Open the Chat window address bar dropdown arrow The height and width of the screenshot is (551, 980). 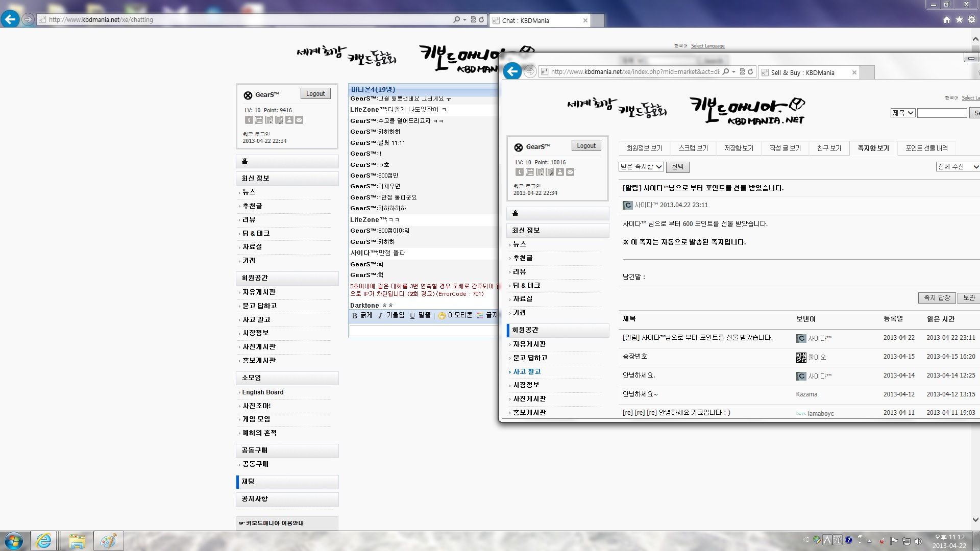tap(464, 20)
